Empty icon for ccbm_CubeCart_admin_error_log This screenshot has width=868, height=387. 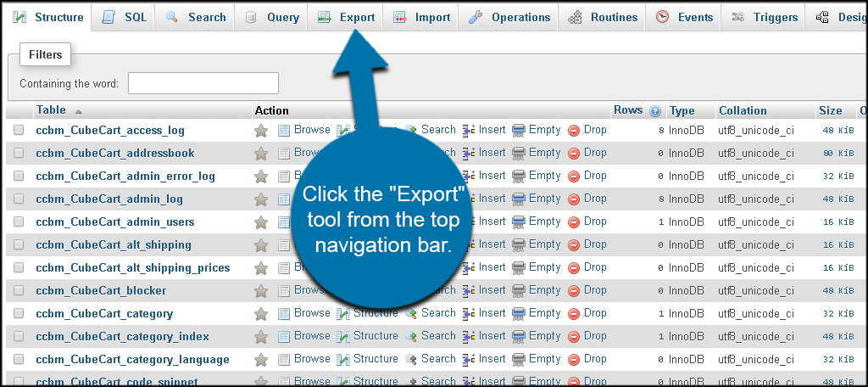tap(519, 177)
